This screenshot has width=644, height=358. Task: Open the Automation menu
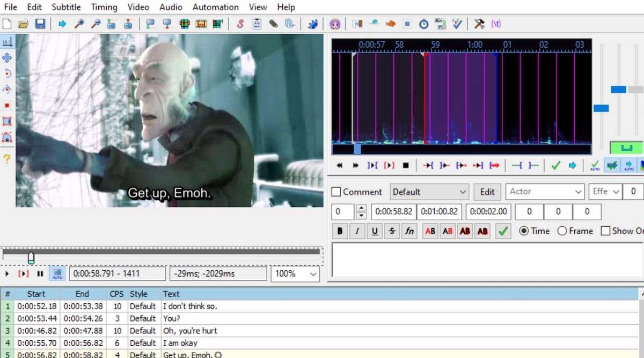point(215,7)
